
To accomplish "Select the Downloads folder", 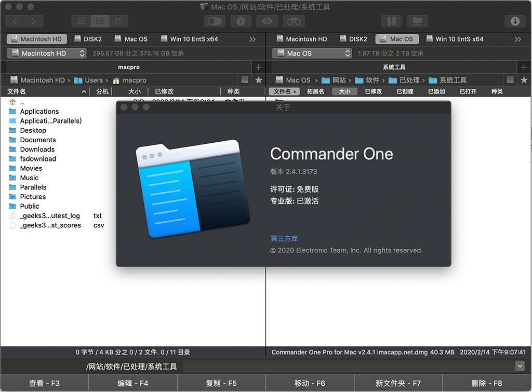I will (x=37, y=150).
